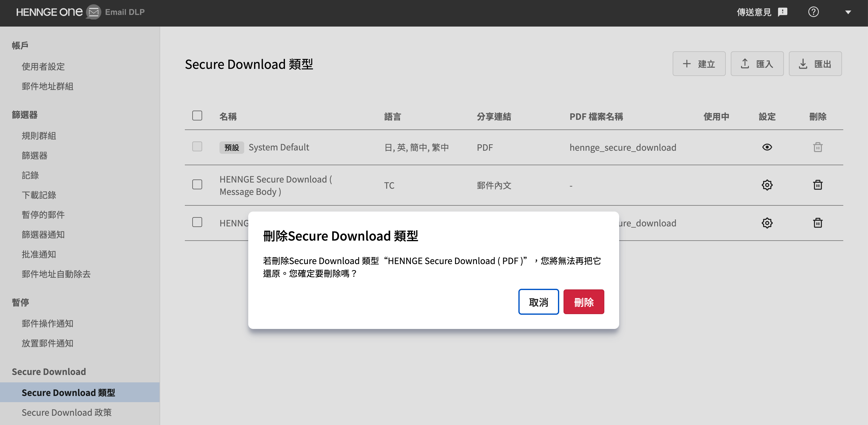Click the 建立 create button
This screenshot has width=868, height=425.
pyautogui.click(x=699, y=64)
